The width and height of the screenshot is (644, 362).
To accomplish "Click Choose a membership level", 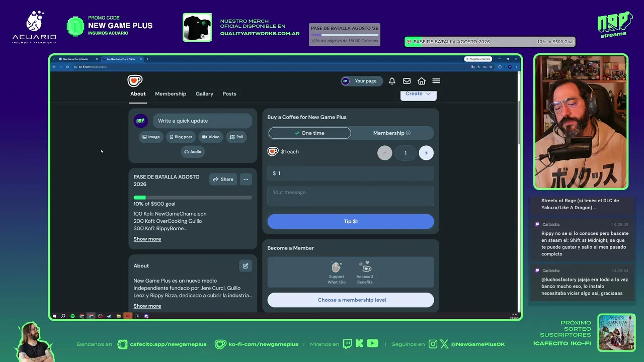I will pyautogui.click(x=351, y=300).
